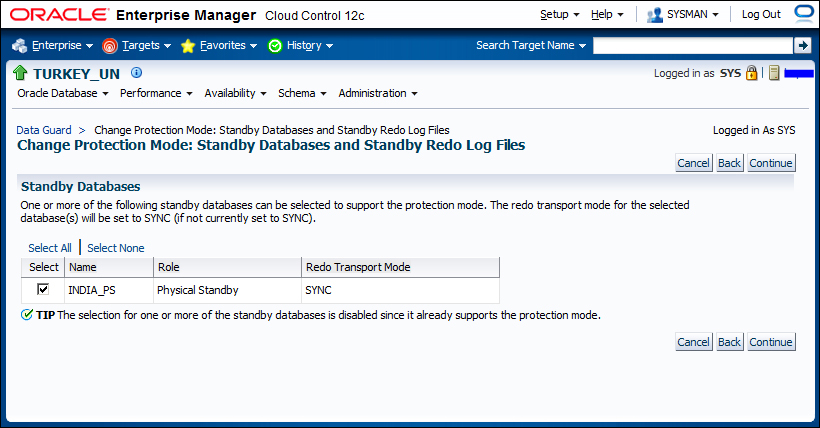
Task: Click the Select None link
Action: pyautogui.click(x=116, y=248)
